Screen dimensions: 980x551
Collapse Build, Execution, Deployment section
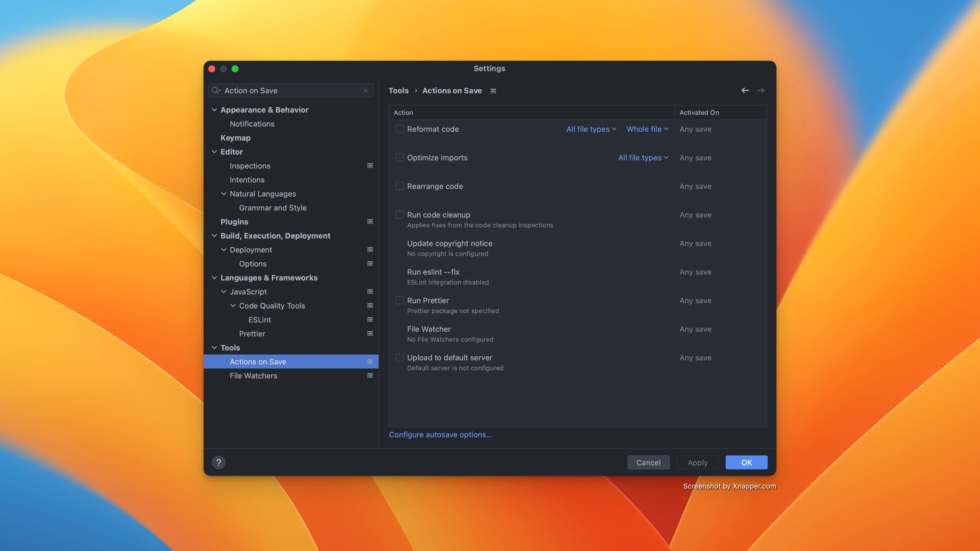tap(214, 236)
